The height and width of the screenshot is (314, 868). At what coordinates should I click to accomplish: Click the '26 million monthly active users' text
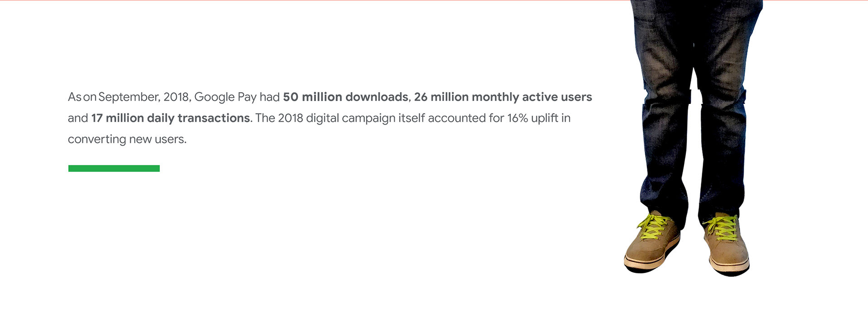pyautogui.click(x=503, y=97)
